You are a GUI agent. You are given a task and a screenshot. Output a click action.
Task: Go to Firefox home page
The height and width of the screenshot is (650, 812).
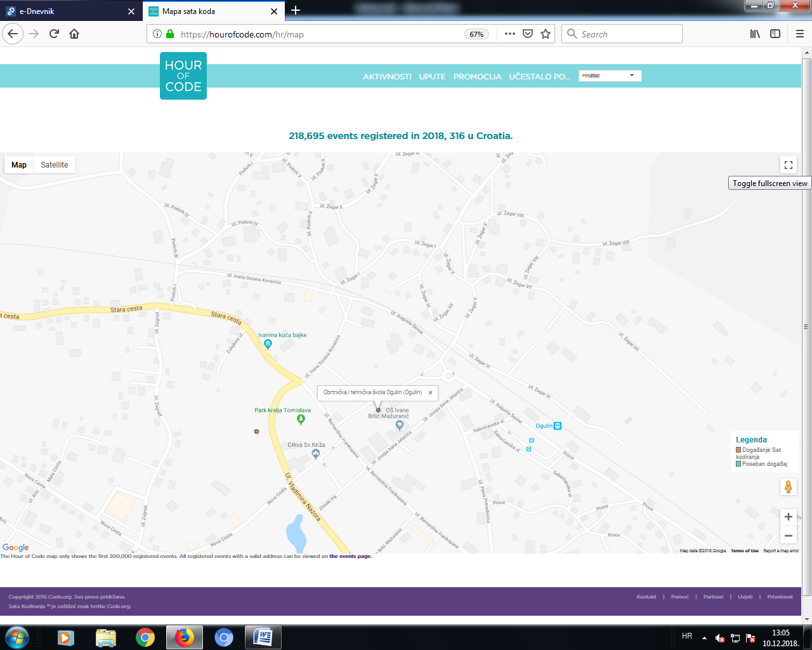[x=74, y=34]
